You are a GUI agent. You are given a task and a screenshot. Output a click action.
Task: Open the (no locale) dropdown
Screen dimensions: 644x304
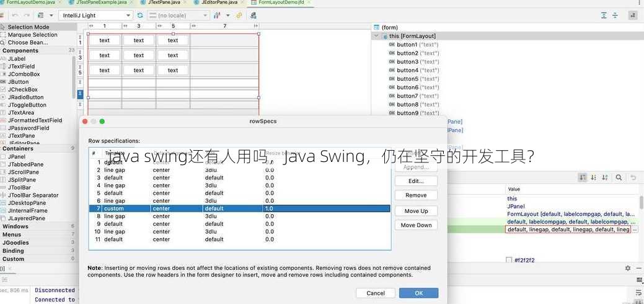coord(179,16)
